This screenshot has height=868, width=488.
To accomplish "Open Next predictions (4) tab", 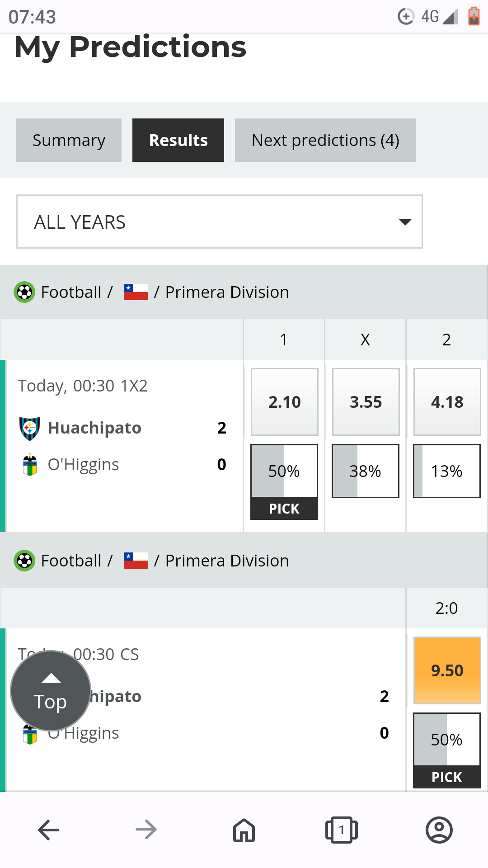I will pyautogui.click(x=325, y=140).
